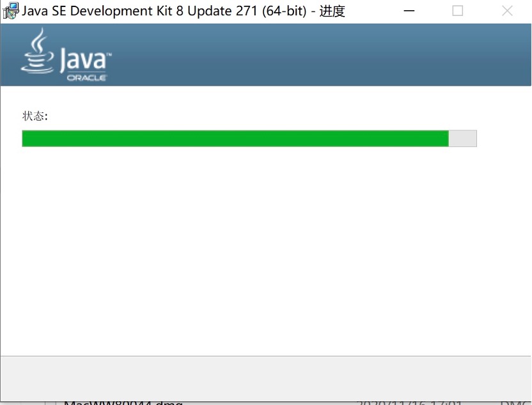Screen dimensions: 532x405
Task: Minimize the Java SE Development Kit installer
Action: click(409, 11)
